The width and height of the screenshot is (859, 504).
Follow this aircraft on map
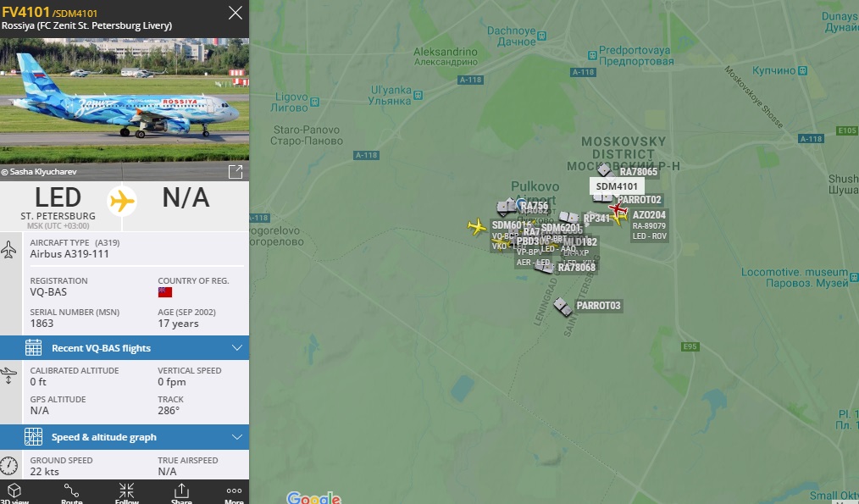pyautogui.click(x=126, y=493)
